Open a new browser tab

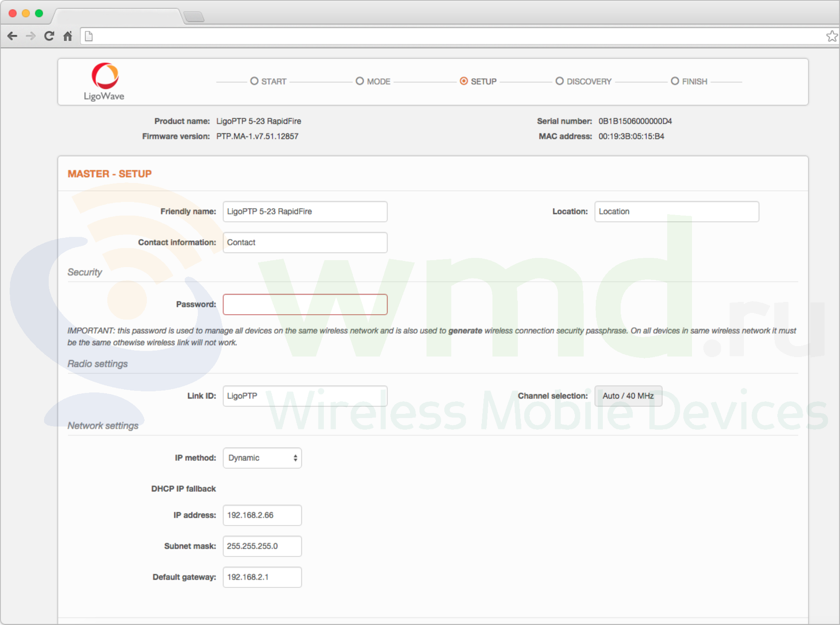tap(194, 17)
